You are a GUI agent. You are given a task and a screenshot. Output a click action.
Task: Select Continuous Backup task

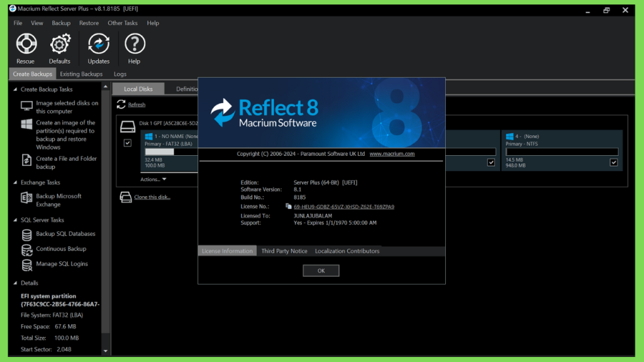click(x=61, y=249)
